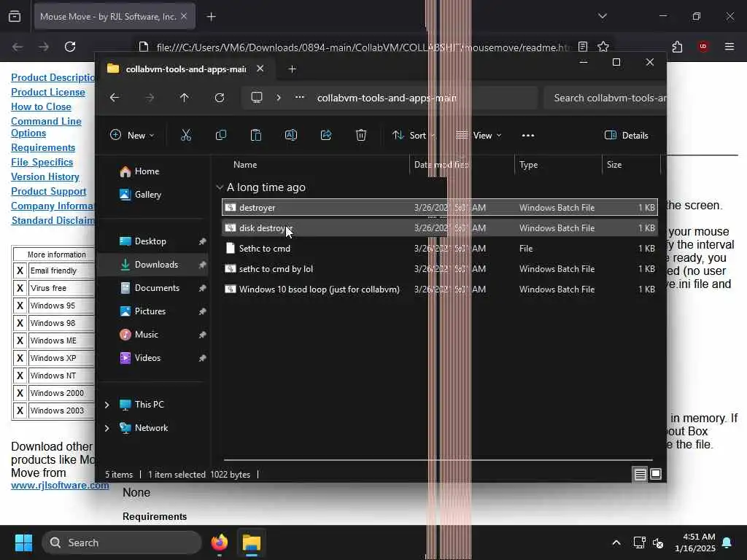Open the See more ellipsis menu
Viewport: 747px width, 560px height.
(x=528, y=136)
